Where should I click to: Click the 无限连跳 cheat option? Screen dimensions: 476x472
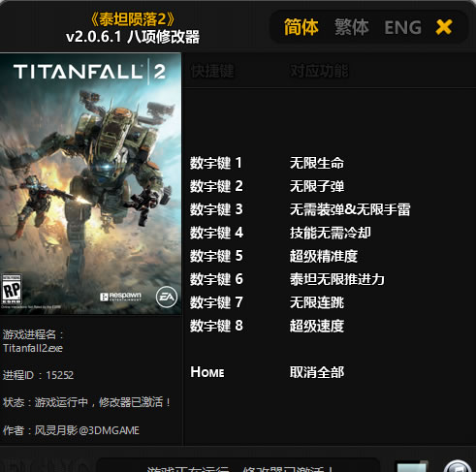(317, 302)
